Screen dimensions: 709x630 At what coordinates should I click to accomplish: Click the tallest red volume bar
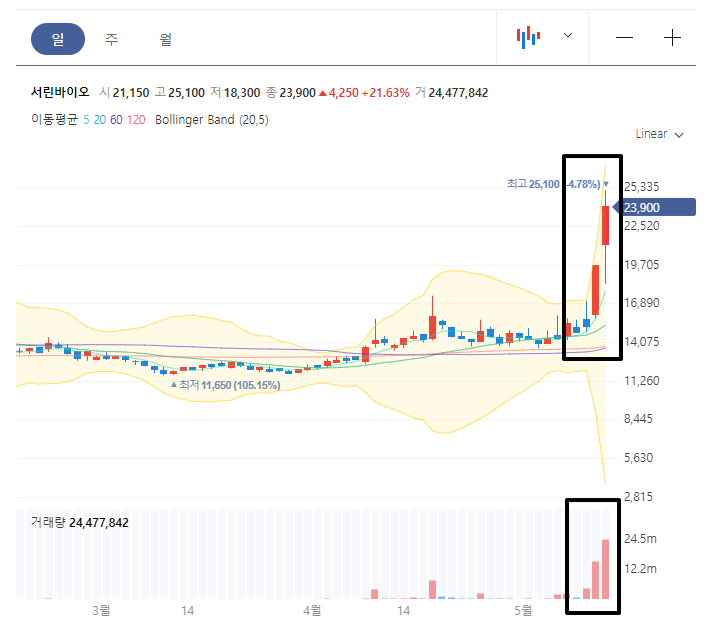coord(605,569)
